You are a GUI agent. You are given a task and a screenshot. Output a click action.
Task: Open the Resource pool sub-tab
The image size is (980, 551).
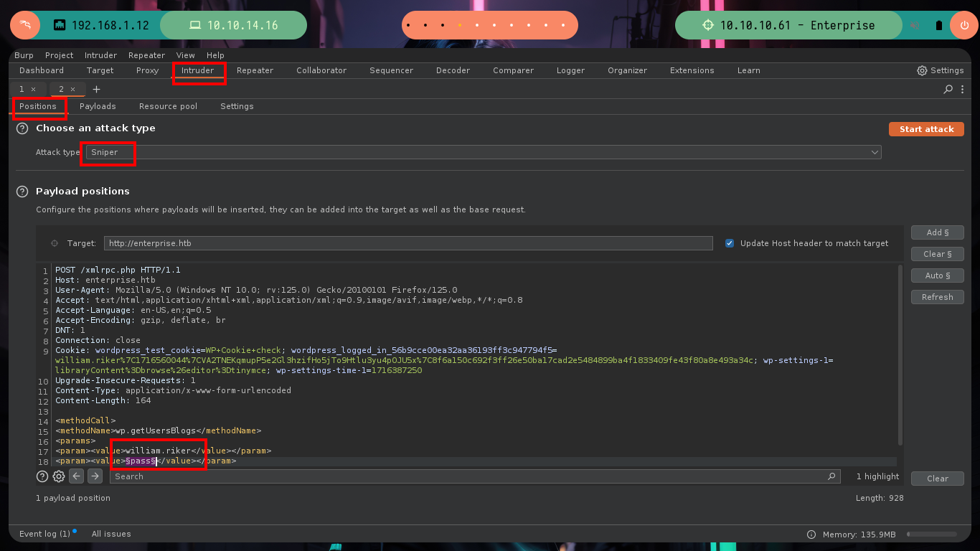168,106
